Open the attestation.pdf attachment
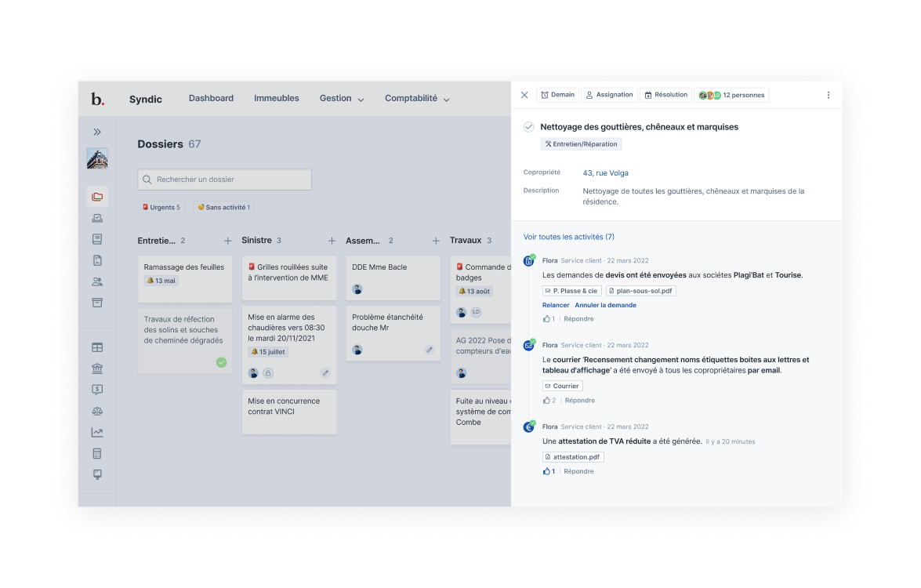921x588 pixels. tap(573, 457)
